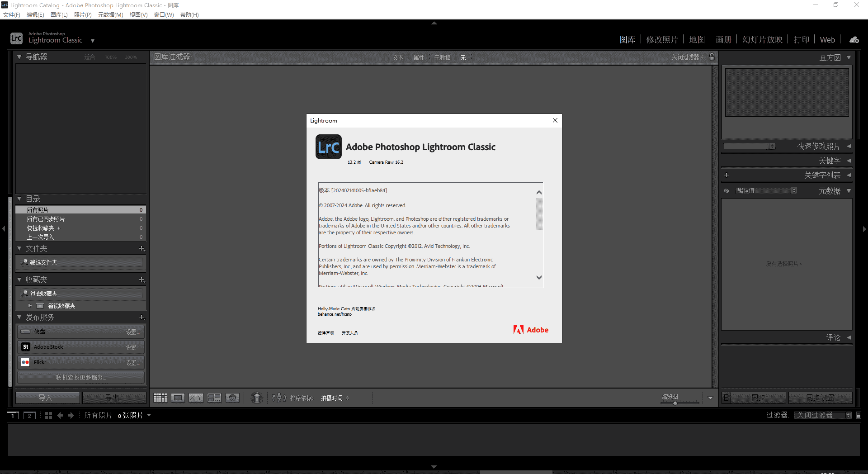Screen dimensions: 868x474
Task: Toggle the eye icon next to 默认值
Action: 726,190
